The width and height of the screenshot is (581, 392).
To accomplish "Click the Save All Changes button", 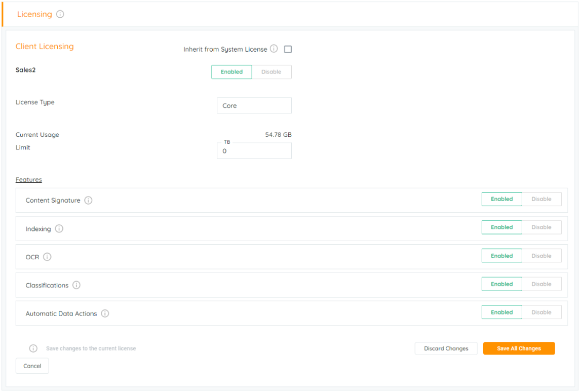I will 519,348.
